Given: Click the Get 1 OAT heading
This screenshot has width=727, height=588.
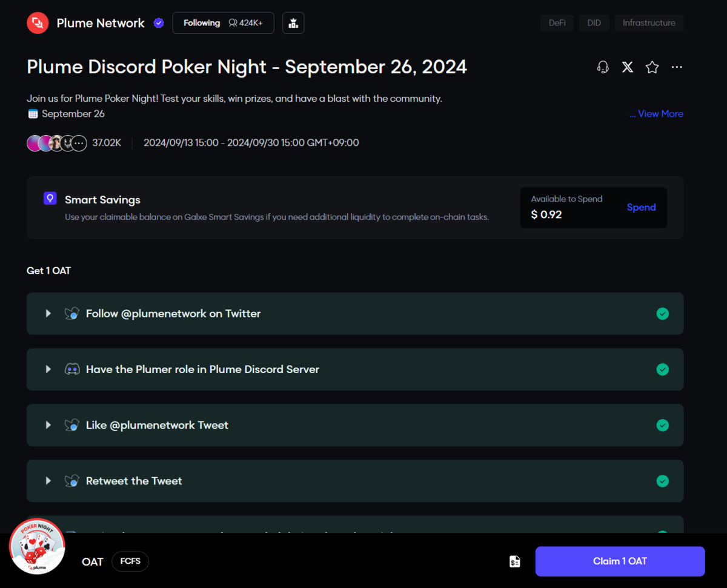Looking at the screenshot, I should click(49, 271).
